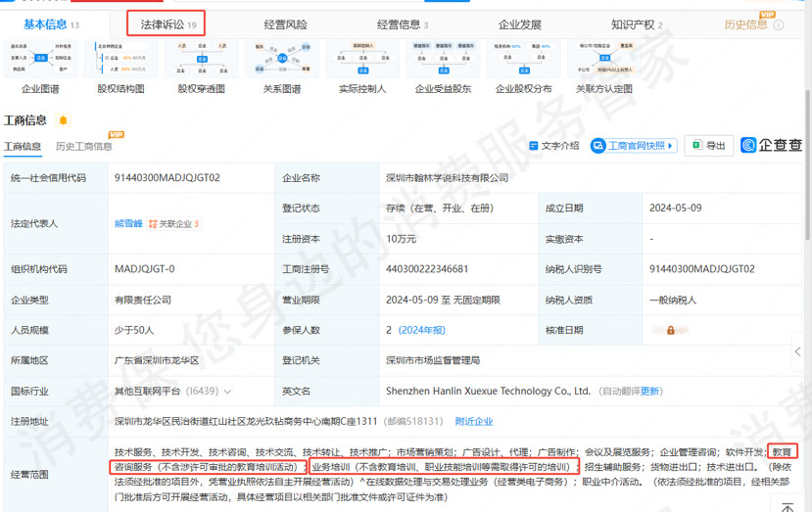Screen dimensions: 812x512
Task: Switch to the 知识产权 tab
Action: [637, 24]
